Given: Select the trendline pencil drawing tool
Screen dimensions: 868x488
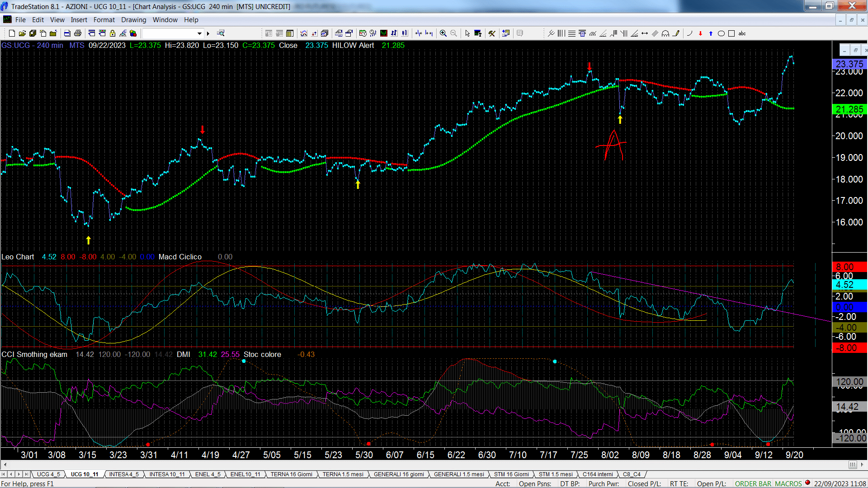Looking at the screenshot, I should click(676, 33).
